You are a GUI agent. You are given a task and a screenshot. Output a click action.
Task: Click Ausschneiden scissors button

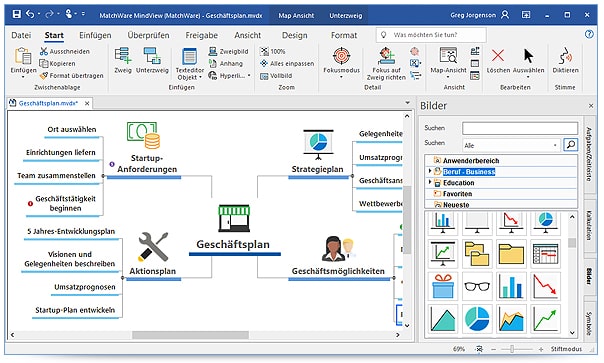coord(65,51)
